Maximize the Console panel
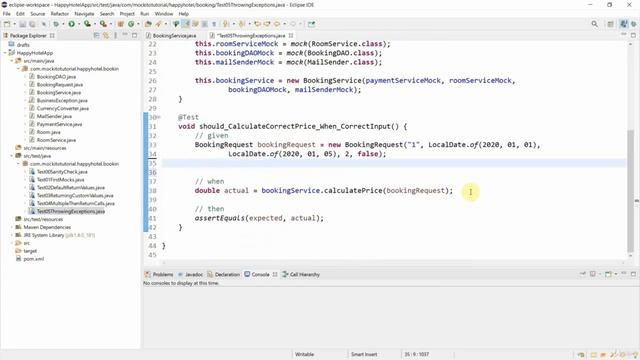Screen dimensions: 640x360 click(x=633, y=274)
